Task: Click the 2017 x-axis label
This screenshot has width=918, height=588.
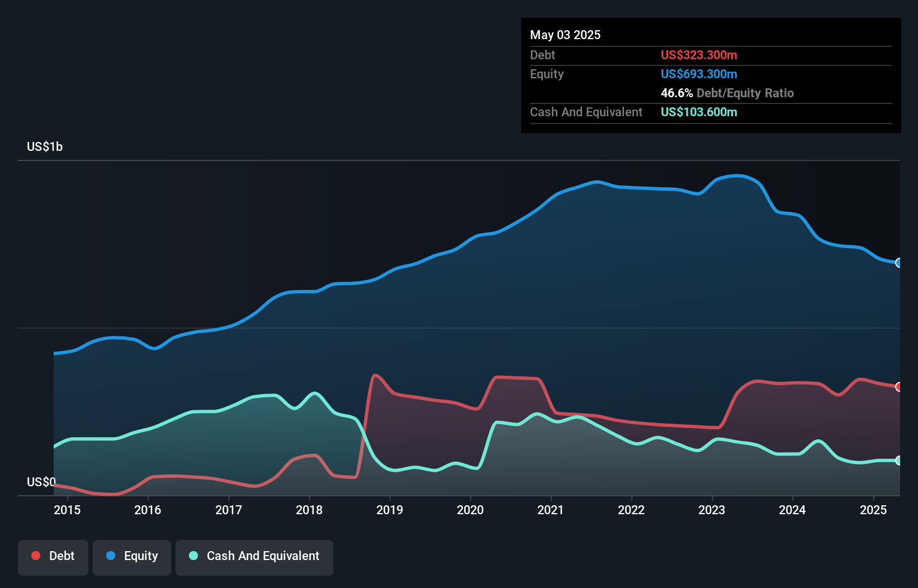Action: 229,510
